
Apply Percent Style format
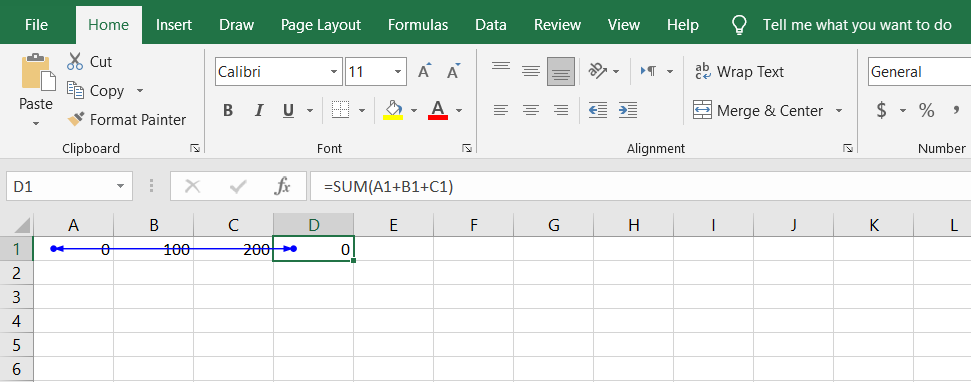(x=926, y=110)
